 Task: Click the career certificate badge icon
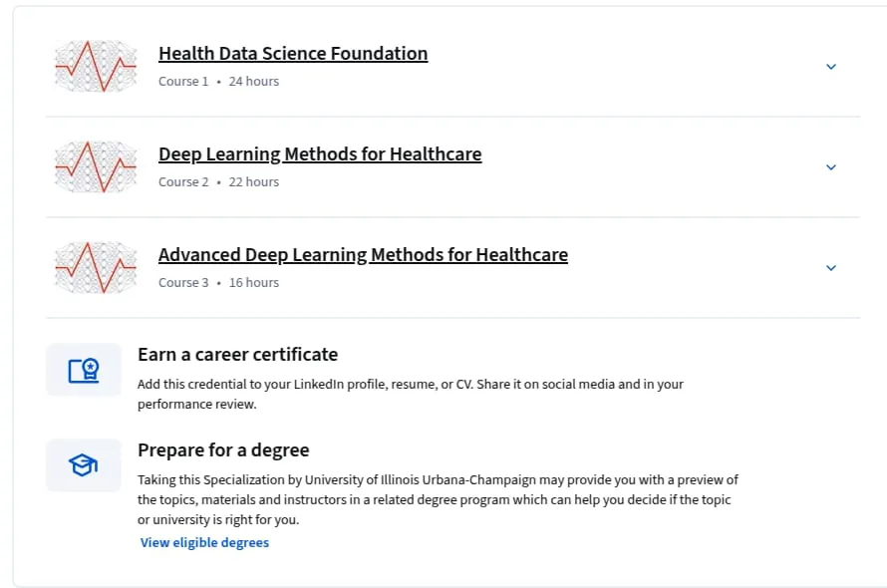coord(84,370)
